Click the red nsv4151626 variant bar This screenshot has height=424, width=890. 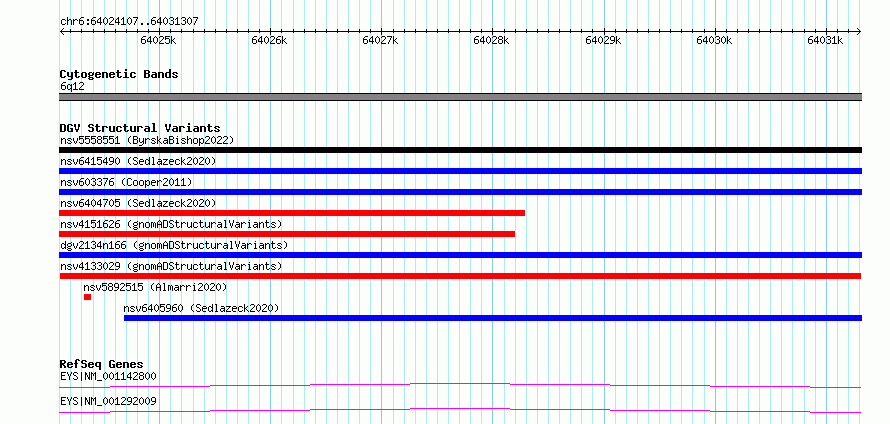[x=287, y=234]
